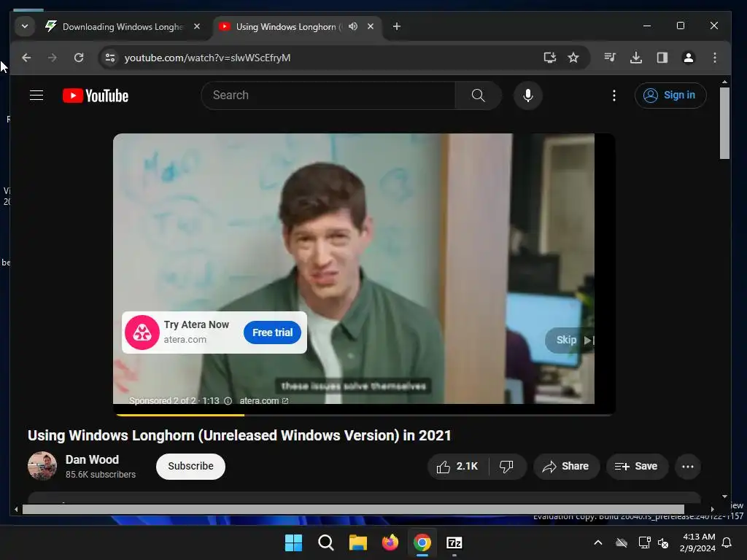This screenshot has height=560, width=747.
Task: Search with your voice microphone button
Action: coord(528,96)
